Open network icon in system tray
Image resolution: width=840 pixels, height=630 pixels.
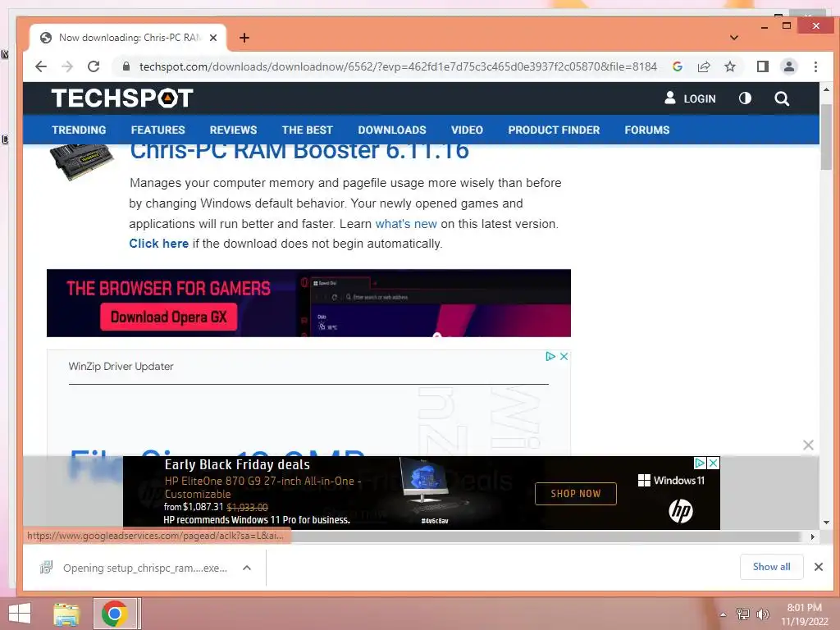tap(743, 614)
